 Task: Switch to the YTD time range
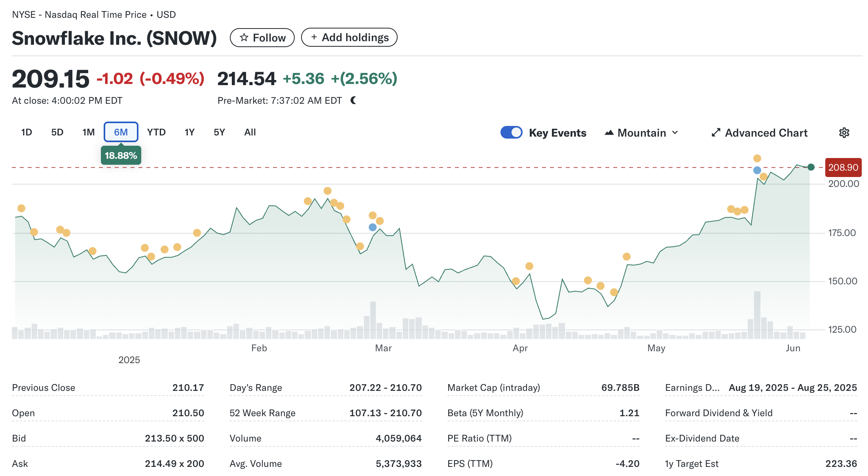coord(156,132)
